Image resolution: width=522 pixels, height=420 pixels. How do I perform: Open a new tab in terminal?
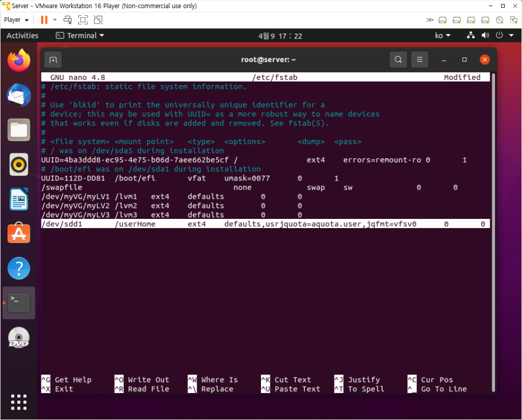(x=53, y=60)
